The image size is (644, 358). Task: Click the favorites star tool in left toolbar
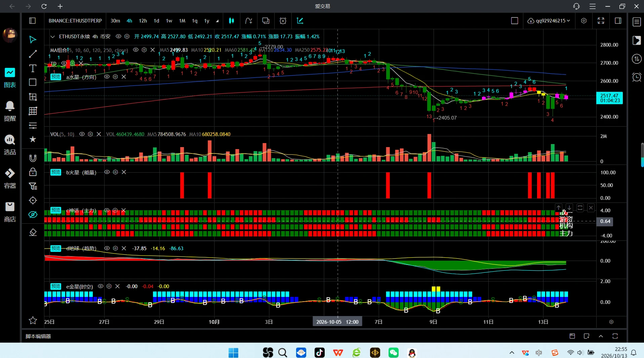point(33,139)
